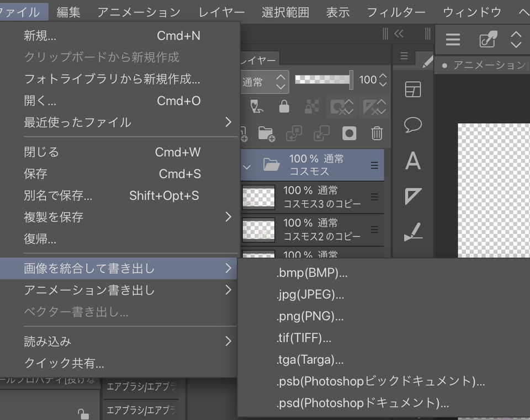The height and width of the screenshot is (420, 530).
Task: Open the フィルター menu in the menu bar
Action: 396,12
